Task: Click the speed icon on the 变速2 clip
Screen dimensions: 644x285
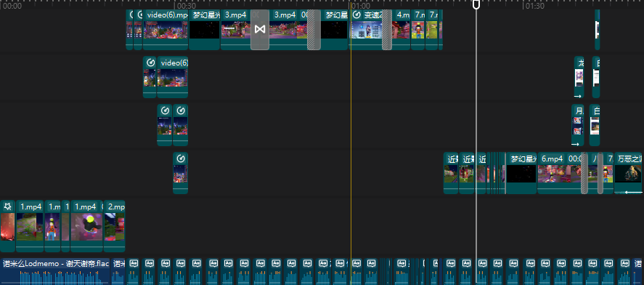Action: point(357,15)
